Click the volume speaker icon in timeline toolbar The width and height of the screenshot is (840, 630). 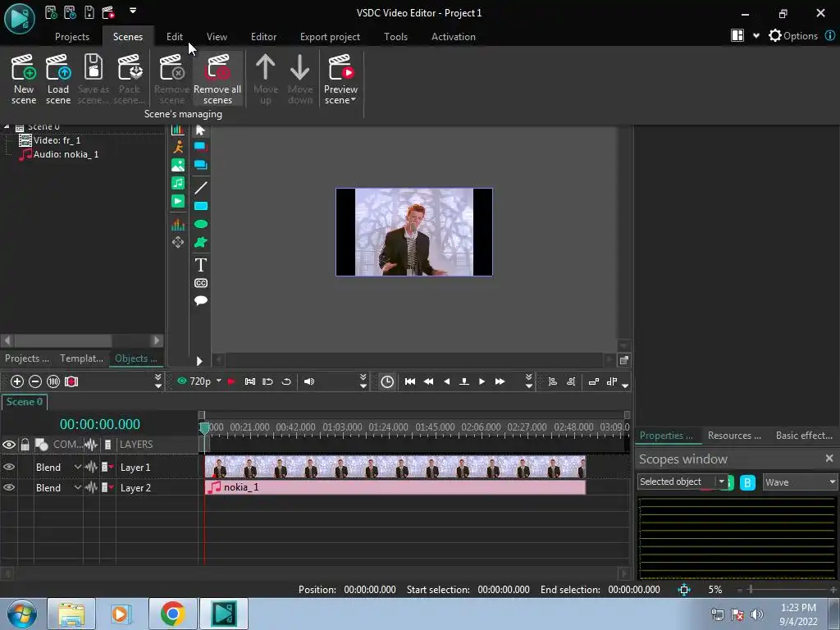(309, 381)
